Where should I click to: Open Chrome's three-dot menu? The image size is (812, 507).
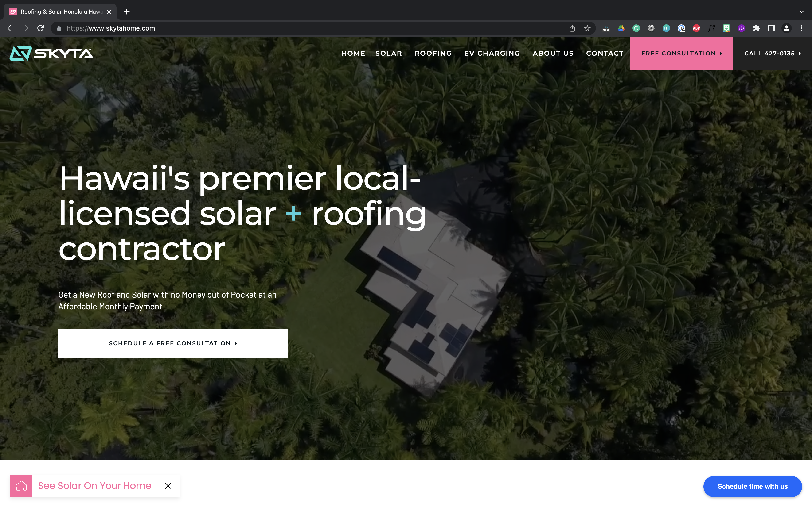[802, 28]
